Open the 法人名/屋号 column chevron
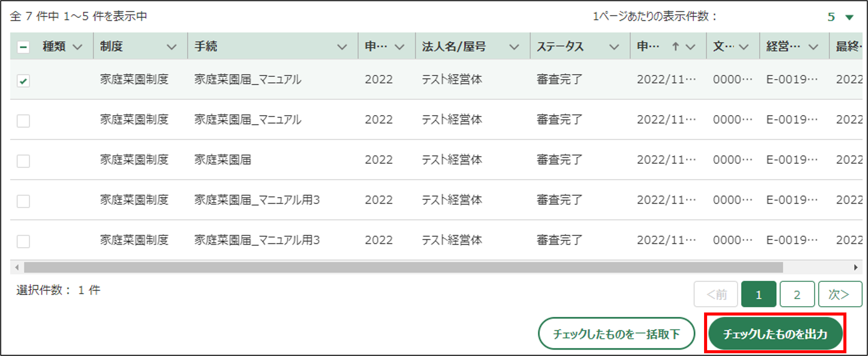Screen dimensions: 868x356 (x=514, y=47)
